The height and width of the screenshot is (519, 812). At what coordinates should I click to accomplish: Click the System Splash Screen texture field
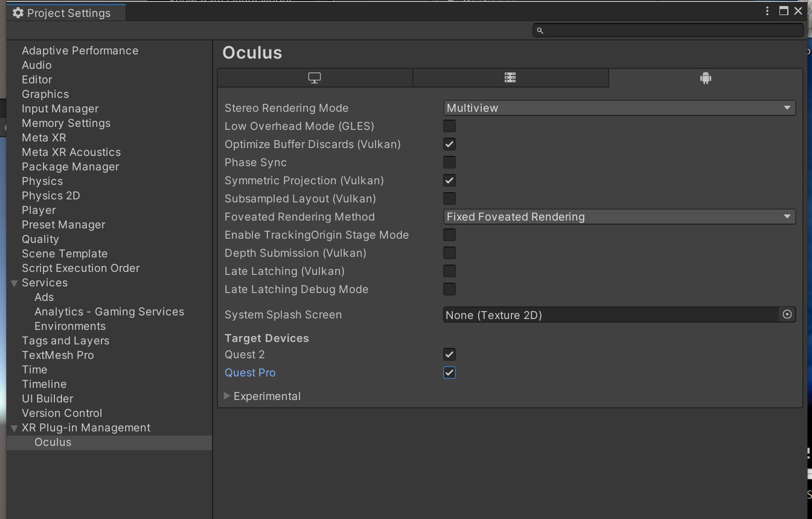611,315
